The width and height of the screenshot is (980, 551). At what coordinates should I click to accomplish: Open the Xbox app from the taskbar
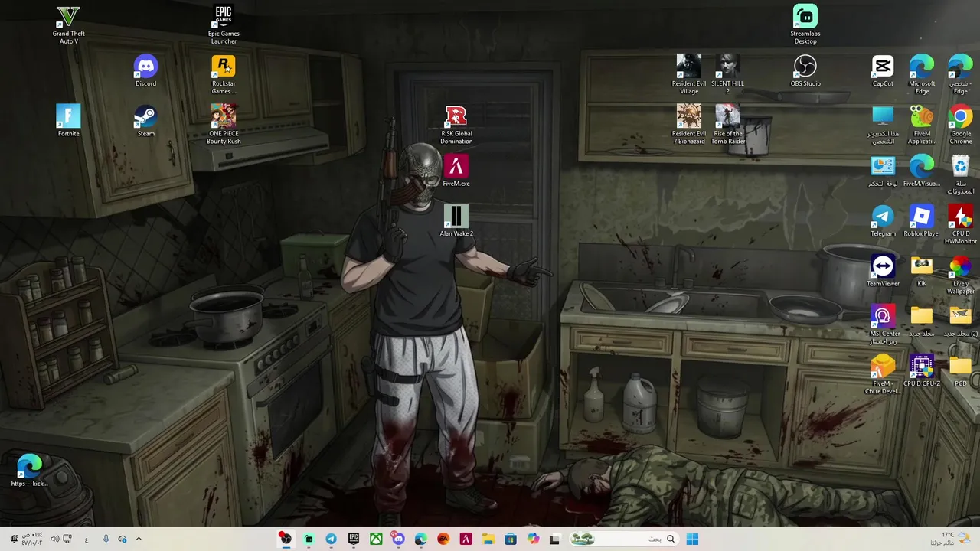(376, 539)
